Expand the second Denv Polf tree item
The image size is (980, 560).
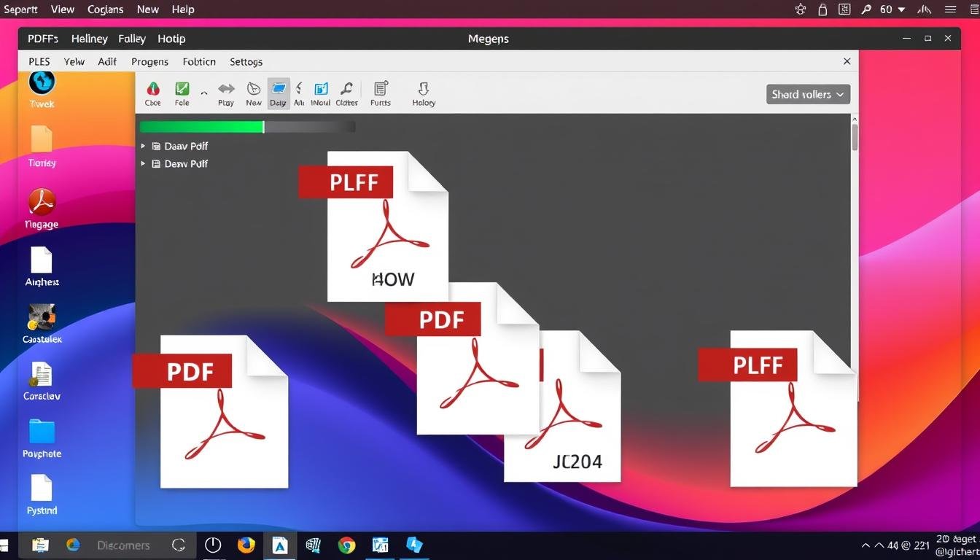coord(143,163)
